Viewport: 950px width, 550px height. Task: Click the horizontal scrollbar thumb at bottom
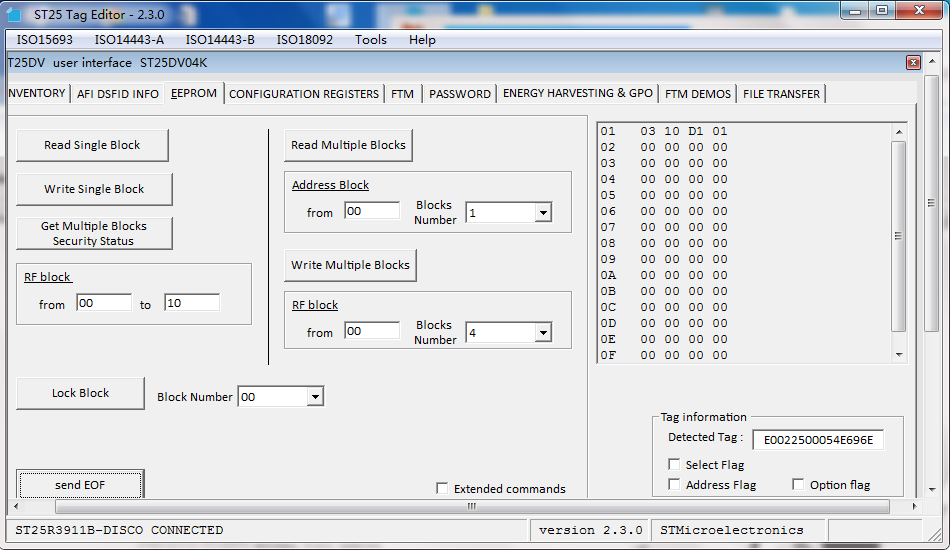(x=472, y=506)
